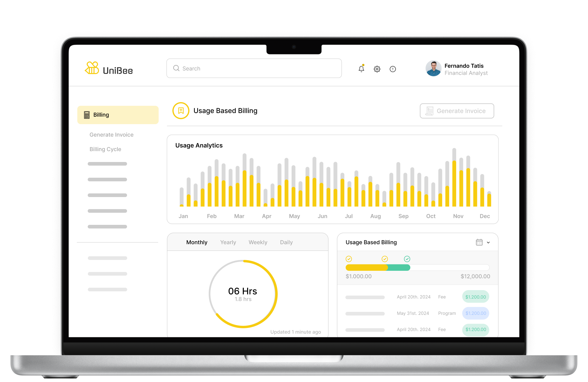Open the settings gear

[377, 69]
